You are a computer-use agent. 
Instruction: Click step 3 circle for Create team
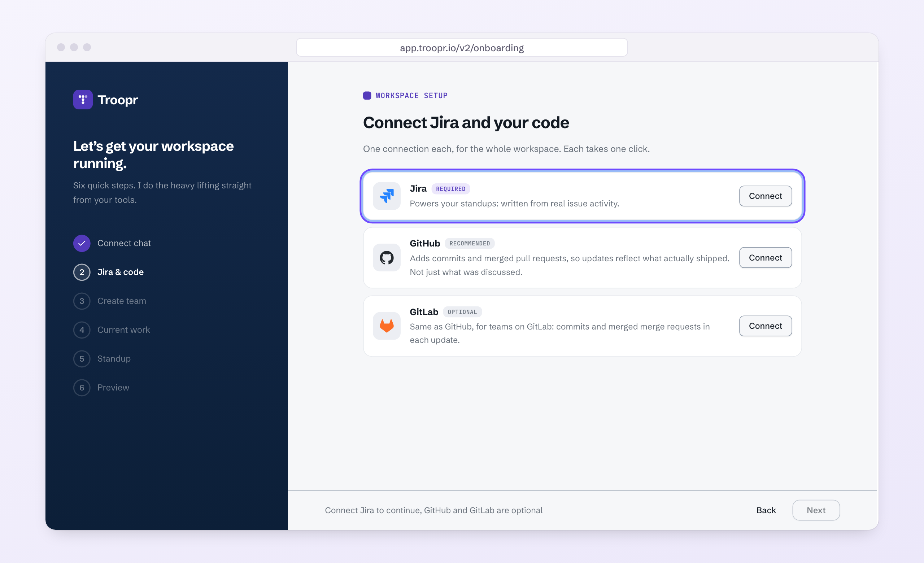82,301
